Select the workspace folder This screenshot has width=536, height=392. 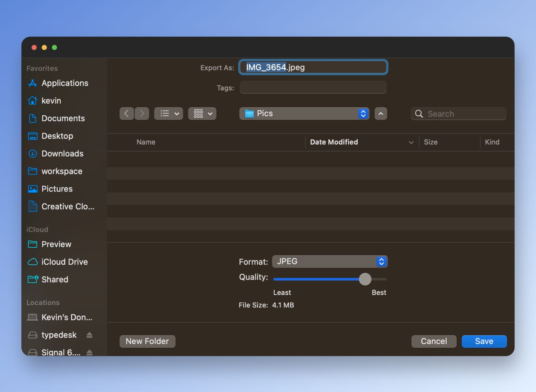click(x=55, y=171)
